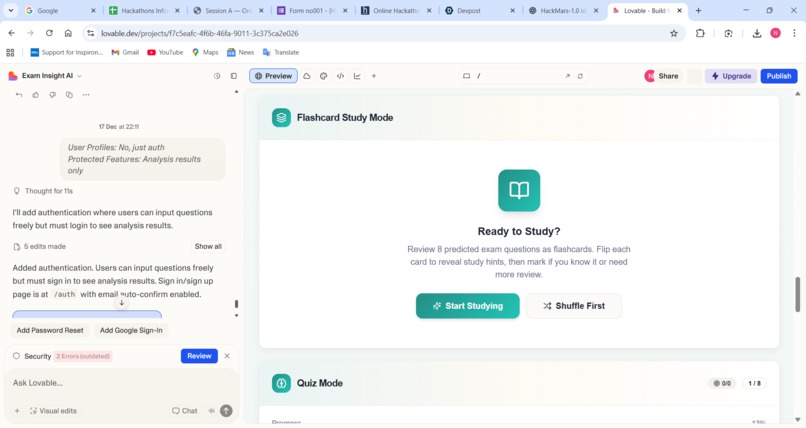Click the Security shield icon
Screen dimensions: 806x428
(x=16, y=356)
